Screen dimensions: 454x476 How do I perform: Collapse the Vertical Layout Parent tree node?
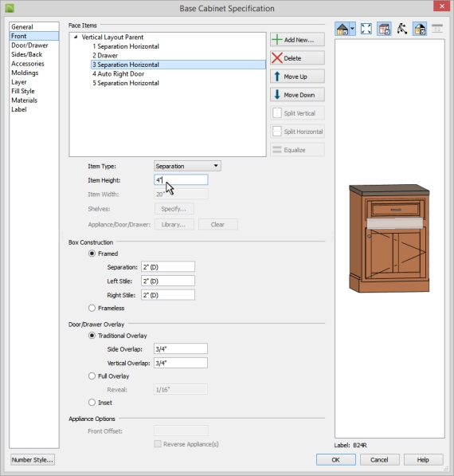[76, 37]
